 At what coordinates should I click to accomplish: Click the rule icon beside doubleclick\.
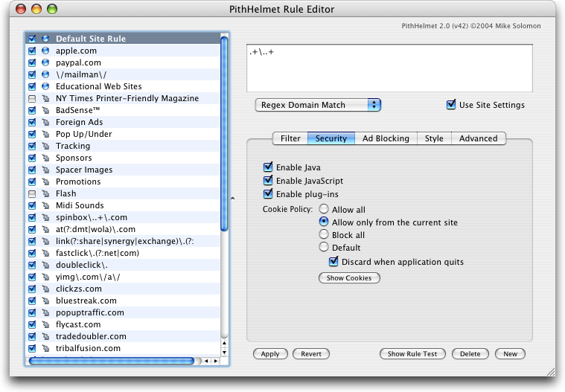(x=45, y=265)
